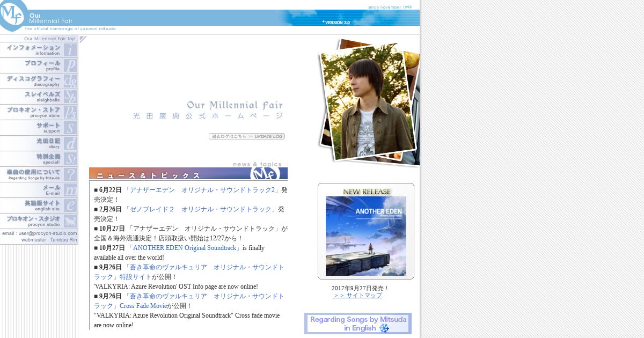Select the ディスコグラフィー discography menu label
This screenshot has width=644, height=338.
click(x=33, y=81)
